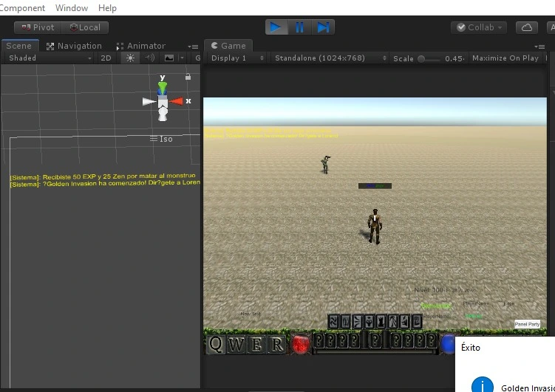Switch to the Navigation tab
This screenshot has width=555, height=392.
tap(75, 46)
